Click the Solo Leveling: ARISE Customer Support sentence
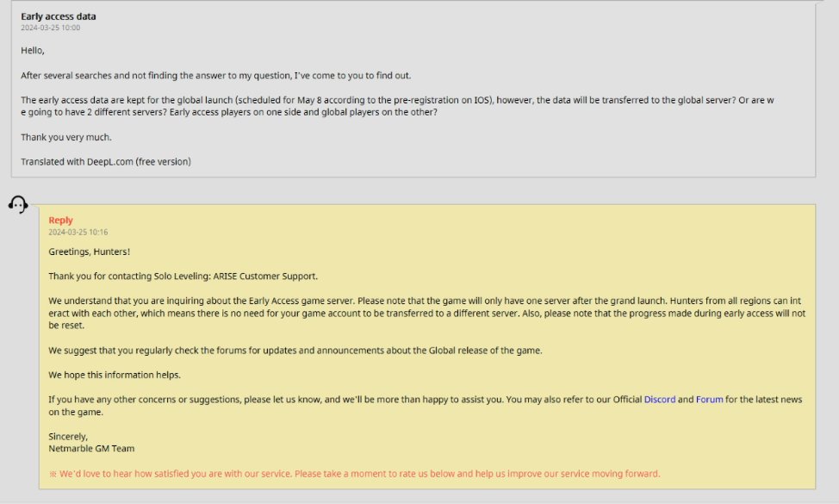This screenshot has width=839, height=504. (x=183, y=276)
